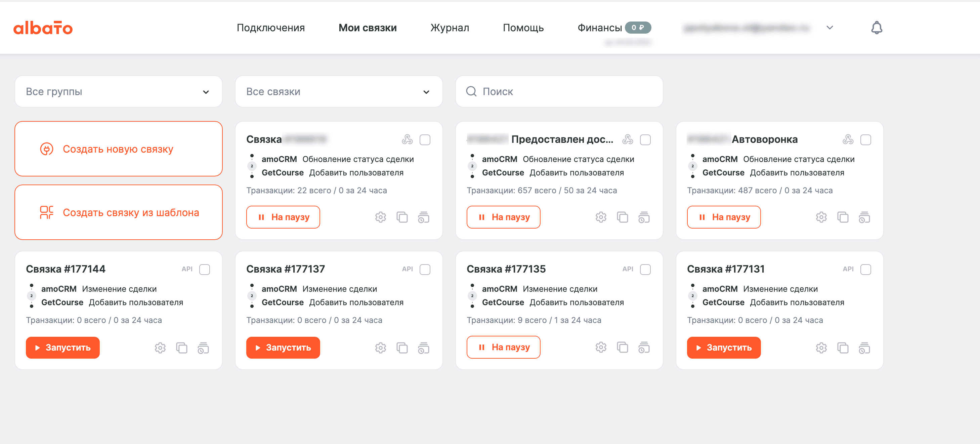Check the box for Связка #177137
The width and height of the screenshot is (980, 444).
pyautogui.click(x=425, y=269)
